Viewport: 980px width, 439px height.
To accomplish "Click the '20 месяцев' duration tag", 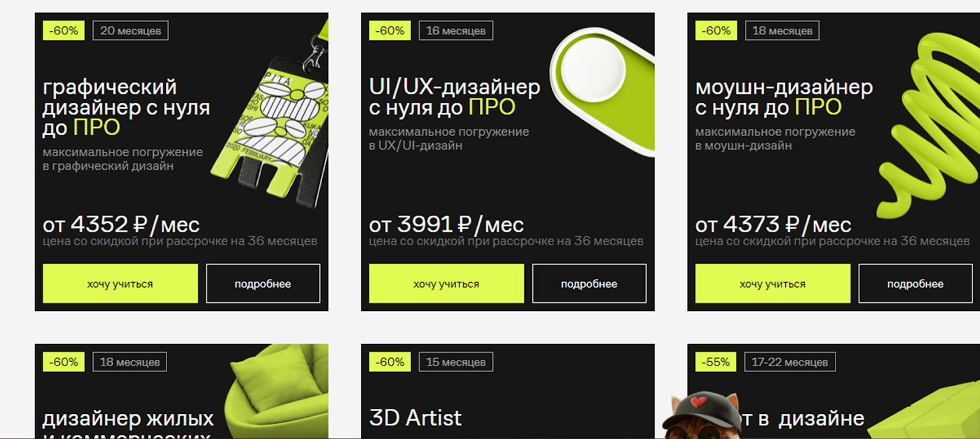I will click(x=130, y=31).
